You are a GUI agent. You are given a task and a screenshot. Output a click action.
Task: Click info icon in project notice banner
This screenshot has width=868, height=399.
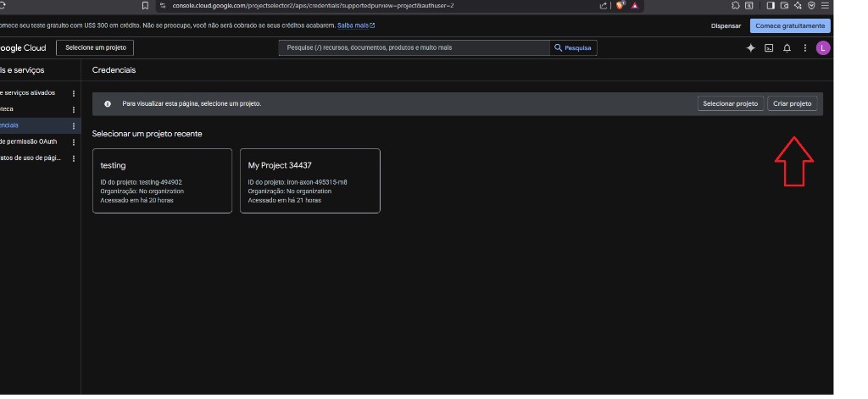coord(108,103)
